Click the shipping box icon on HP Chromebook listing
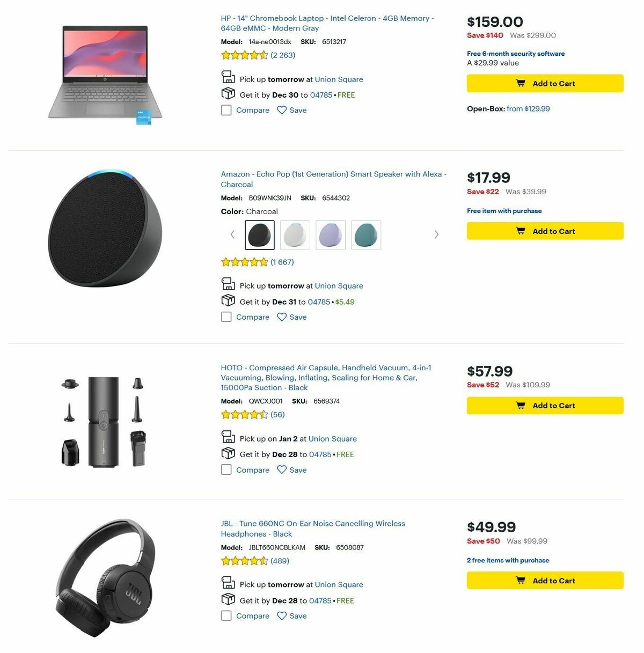This screenshot has height=653, width=644. point(228,93)
